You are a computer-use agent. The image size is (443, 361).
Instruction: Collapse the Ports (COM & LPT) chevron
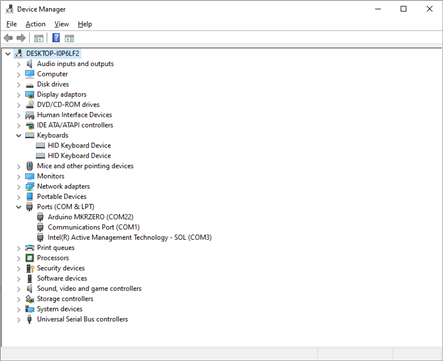(19, 207)
